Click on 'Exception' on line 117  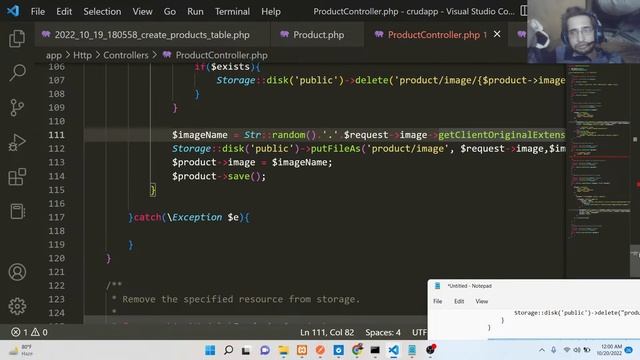[x=197, y=217]
